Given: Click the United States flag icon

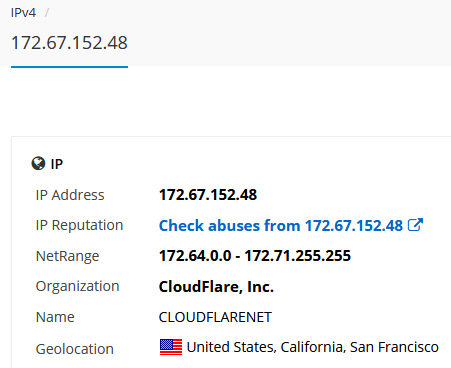Looking at the screenshot, I should coord(171,347).
